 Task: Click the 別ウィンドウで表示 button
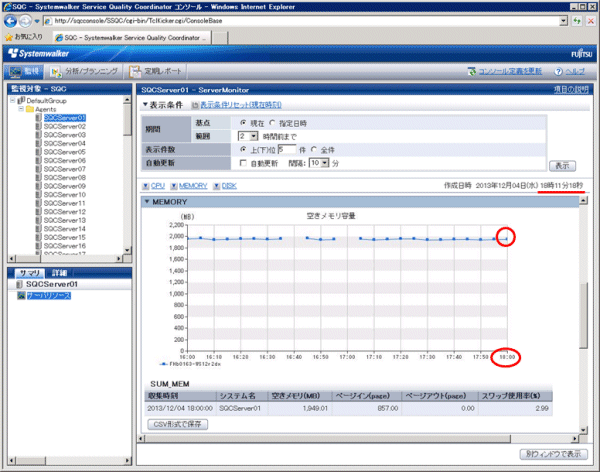click(553, 454)
